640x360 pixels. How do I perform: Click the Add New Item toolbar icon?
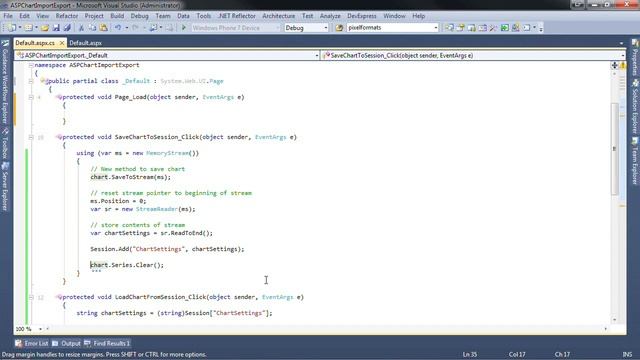point(28,28)
